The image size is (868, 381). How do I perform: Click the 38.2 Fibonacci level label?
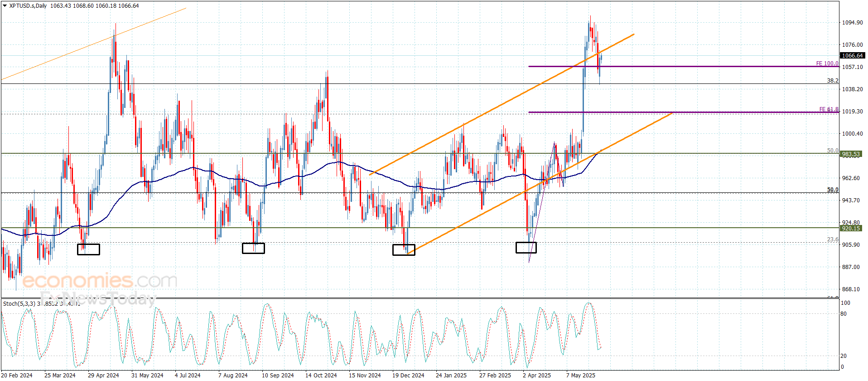coord(833,81)
